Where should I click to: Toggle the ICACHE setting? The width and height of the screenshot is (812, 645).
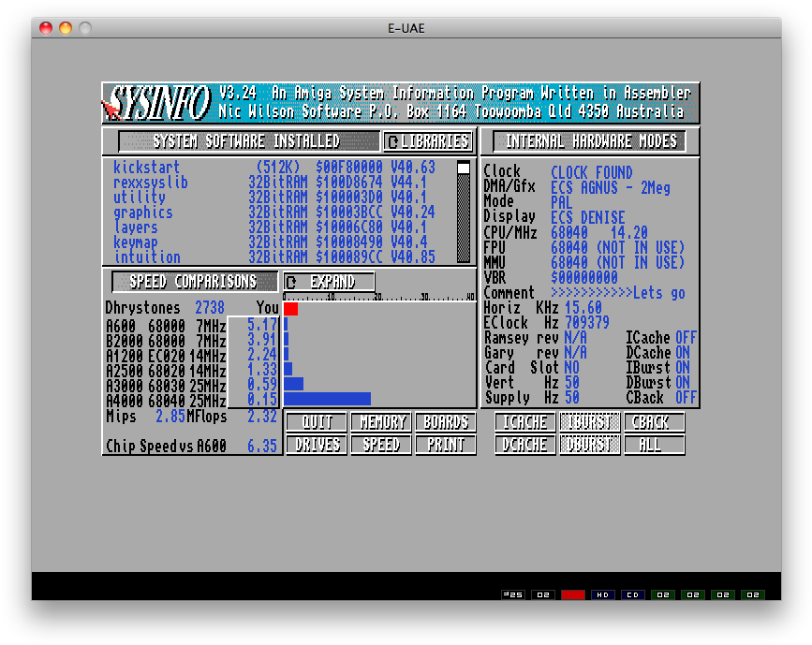click(x=524, y=422)
